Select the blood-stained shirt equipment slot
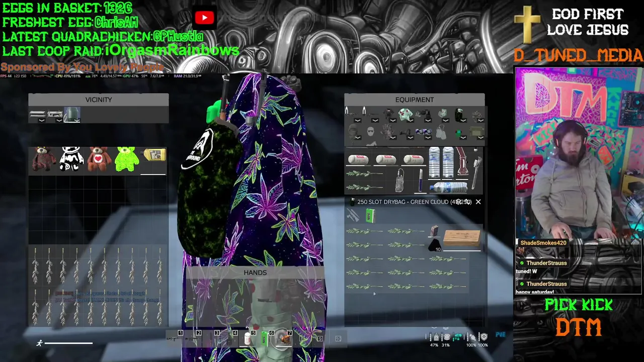Image resolution: width=644 pixels, height=362 pixels. (406, 114)
